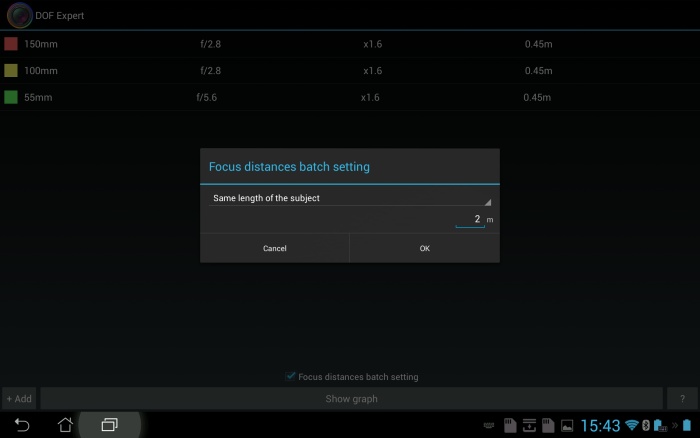The width and height of the screenshot is (700, 438).
Task: Select the yellow 100mm lens color swatch
Action: click(11, 71)
